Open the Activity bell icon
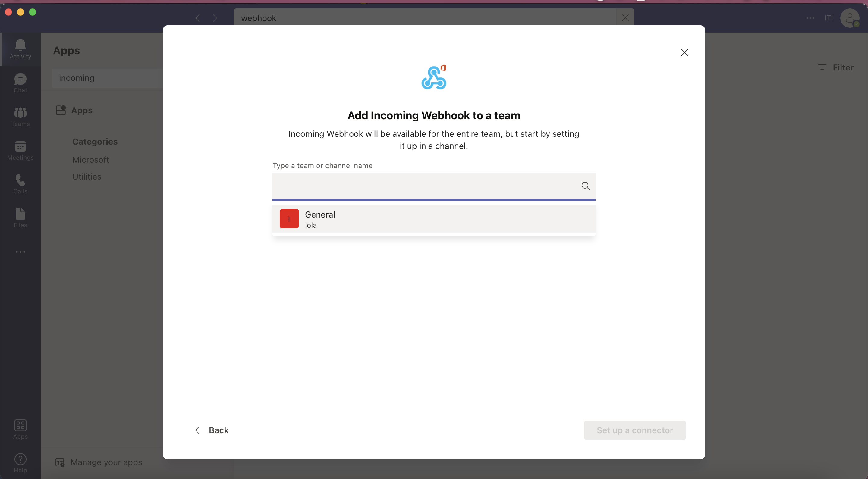Viewport: 868px width, 479px height. 20,49
